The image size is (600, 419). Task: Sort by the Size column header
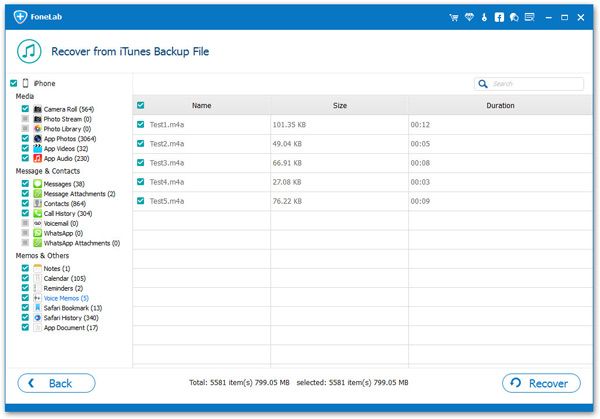point(340,105)
